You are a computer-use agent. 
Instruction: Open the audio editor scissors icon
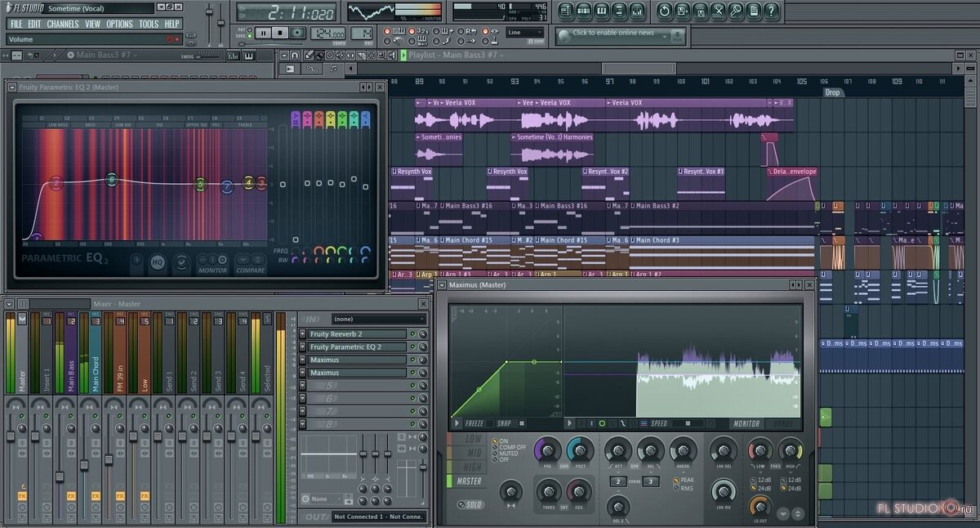pyautogui.click(x=718, y=11)
